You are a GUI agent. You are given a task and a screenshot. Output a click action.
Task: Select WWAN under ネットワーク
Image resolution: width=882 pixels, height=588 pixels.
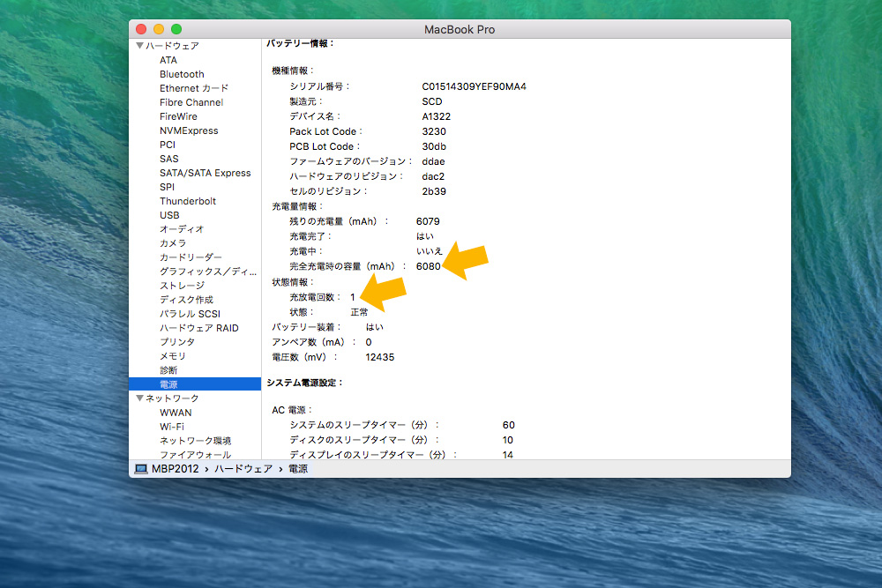[176, 412]
